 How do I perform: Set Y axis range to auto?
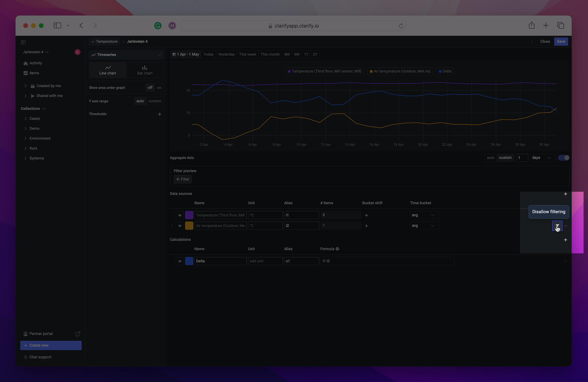click(140, 101)
